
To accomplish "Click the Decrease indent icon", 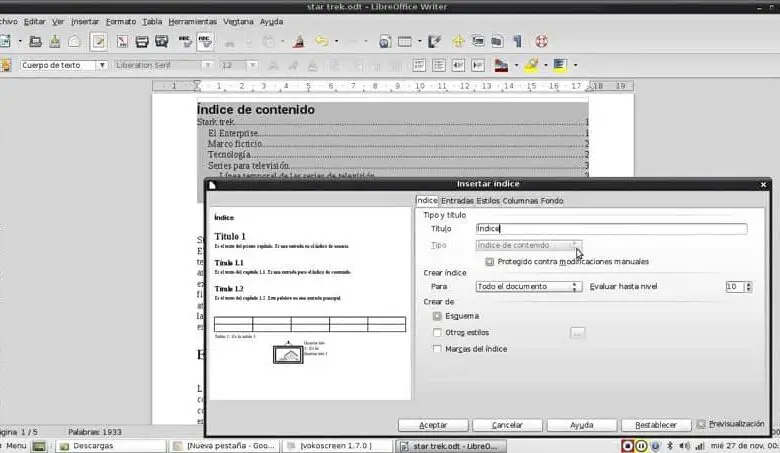I will 458,65.
